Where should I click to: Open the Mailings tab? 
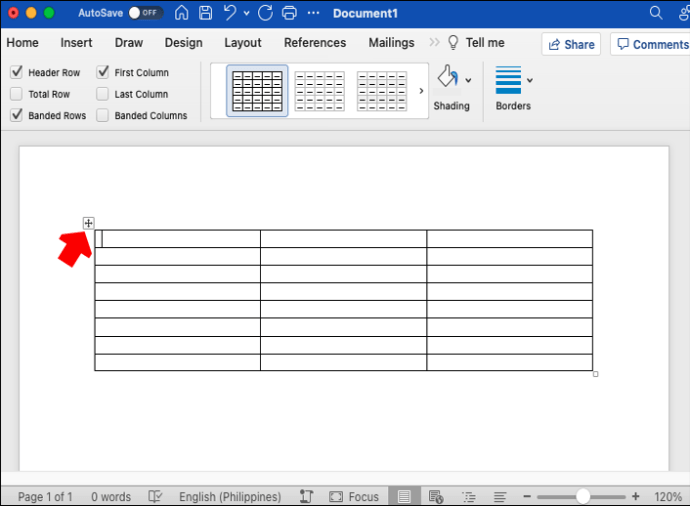coord(392,43)
